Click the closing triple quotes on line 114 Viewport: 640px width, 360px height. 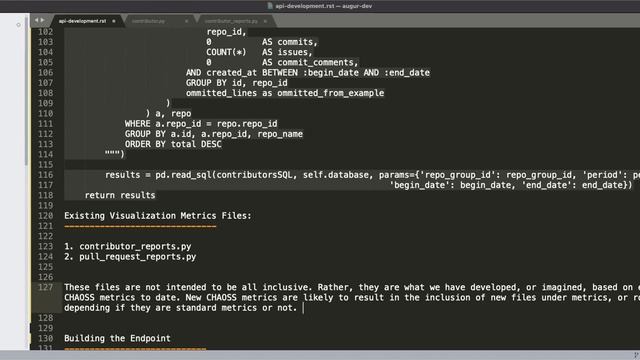112,154
